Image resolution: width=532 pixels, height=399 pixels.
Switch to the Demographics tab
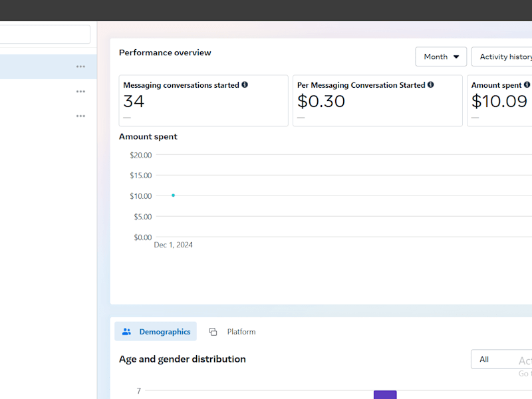156,331
